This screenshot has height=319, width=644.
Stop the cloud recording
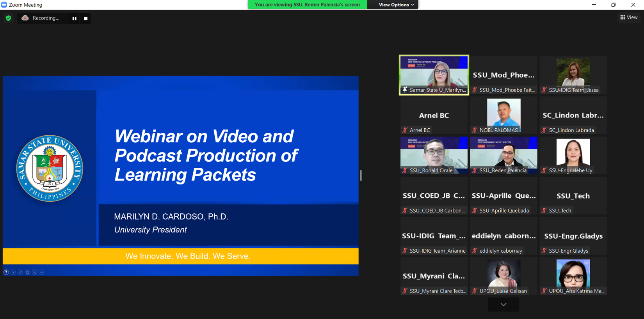85,18
